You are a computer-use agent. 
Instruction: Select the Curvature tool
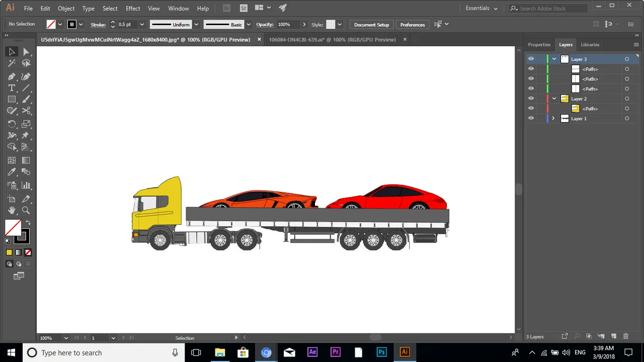[x=26, y=76]
